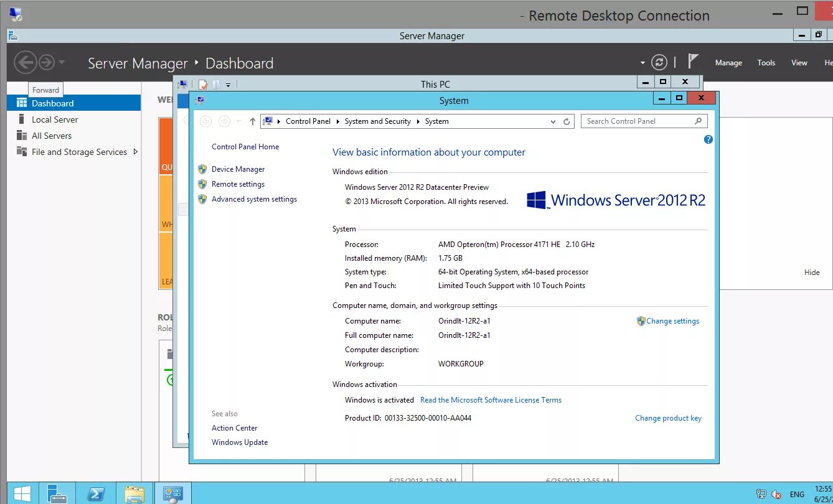The width and height of the screenshot is (833, 504).
Task: Click Change product key
Action: pyautogui.click(x=668, y=418)
